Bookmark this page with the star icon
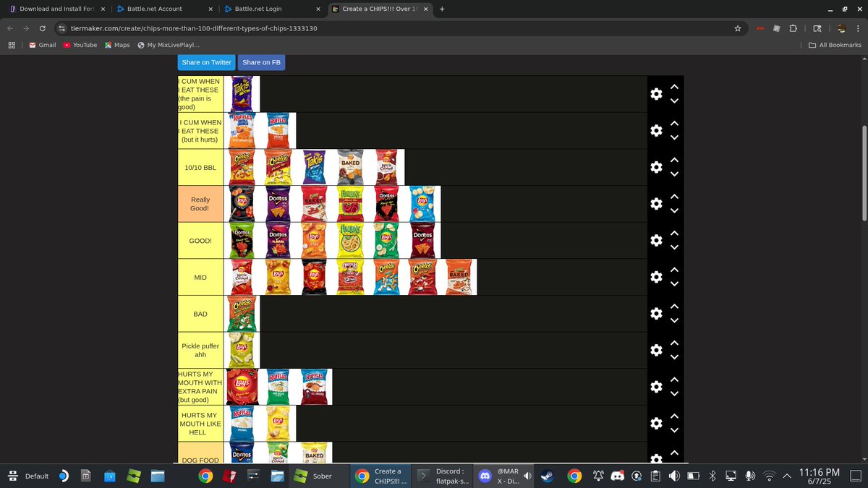868x488 pixels. [737, 28]
